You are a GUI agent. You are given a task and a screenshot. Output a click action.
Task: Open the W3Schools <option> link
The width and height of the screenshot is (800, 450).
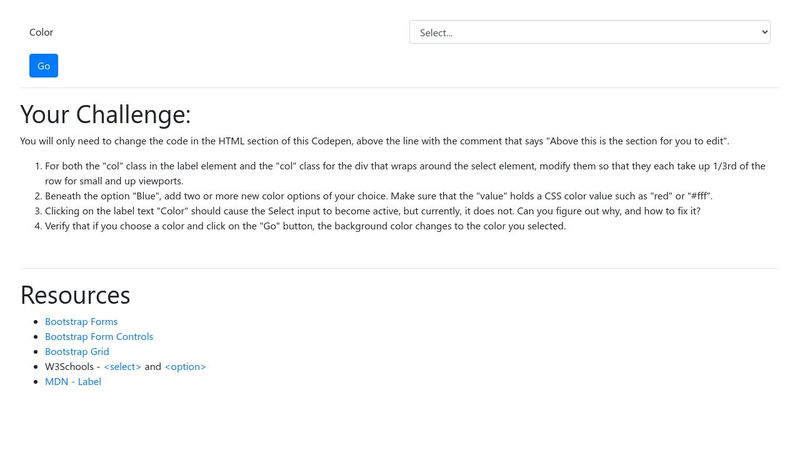tap(185, 367)
